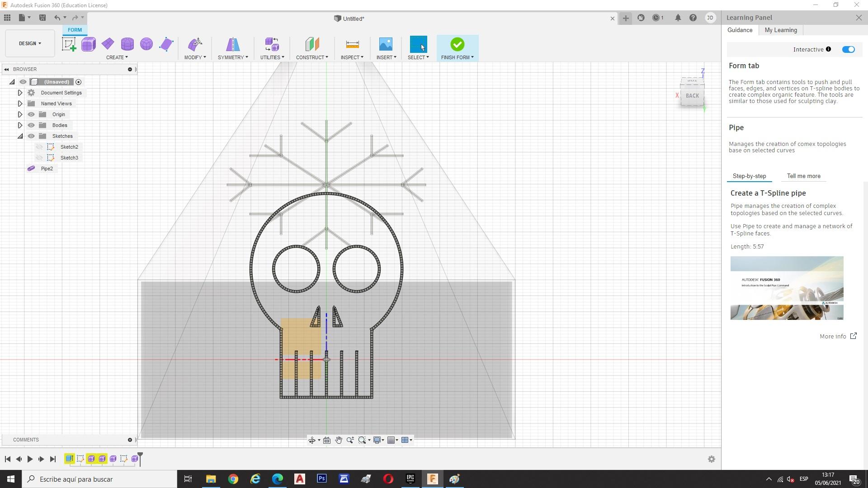This screenshot has height=488, width=868.
Task: Open the DESIGN workspace dropdown
Action: click(x=30, y=43)
